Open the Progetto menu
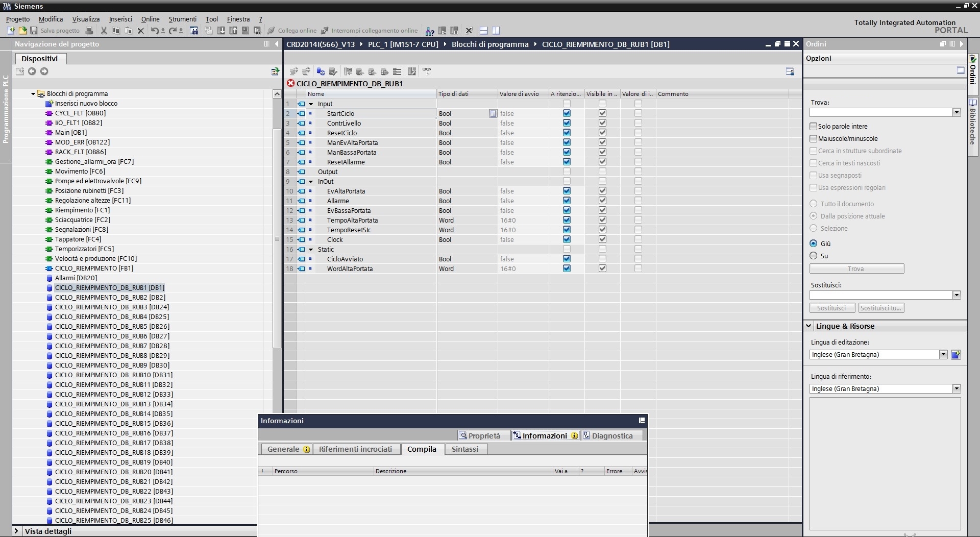Viewport: 980px width, 537px height. 18,19
